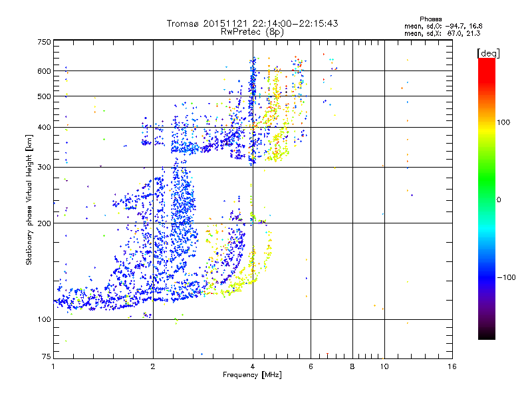Click the '300' y-axis tick label

[45, 168]
